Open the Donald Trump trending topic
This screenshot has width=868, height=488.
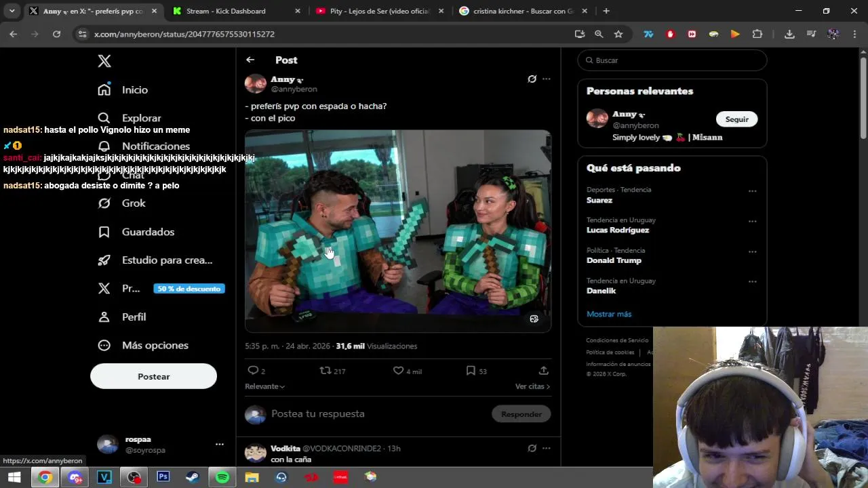point(614,260)
